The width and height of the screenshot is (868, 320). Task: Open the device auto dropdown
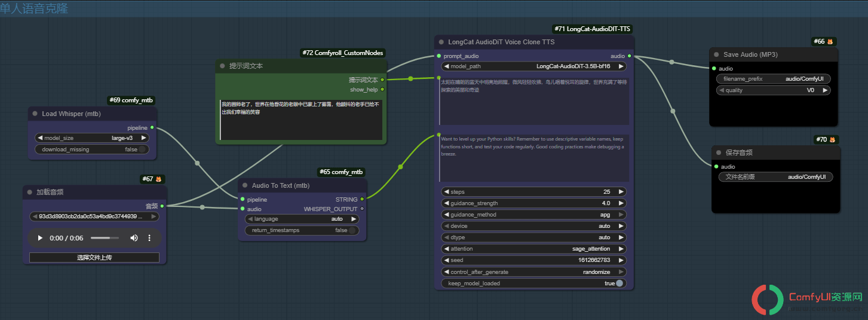[533, 226]
